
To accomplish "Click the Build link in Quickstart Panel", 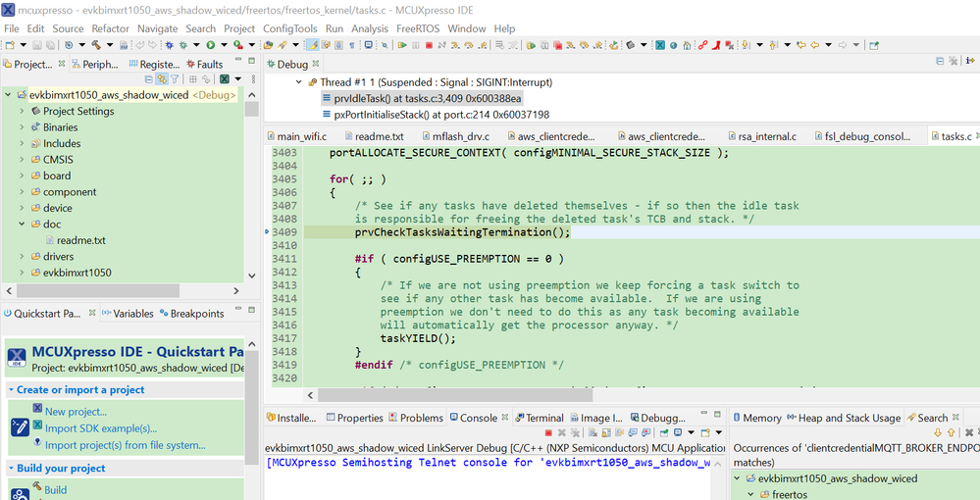I will click(x=55, y=490).
